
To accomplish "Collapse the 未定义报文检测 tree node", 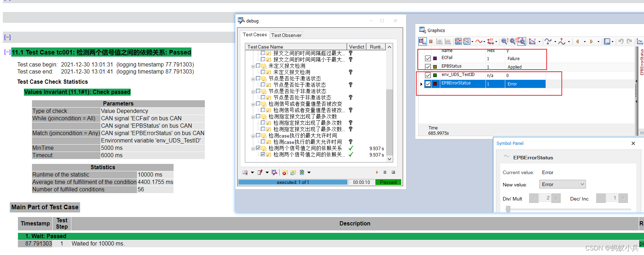I will tap(253, 66).
